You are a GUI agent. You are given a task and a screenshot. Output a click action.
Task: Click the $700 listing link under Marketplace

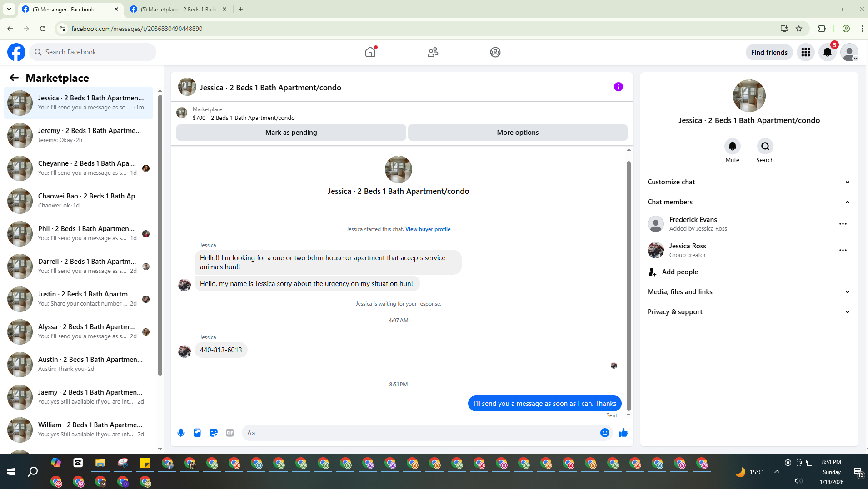click(244, 118)
